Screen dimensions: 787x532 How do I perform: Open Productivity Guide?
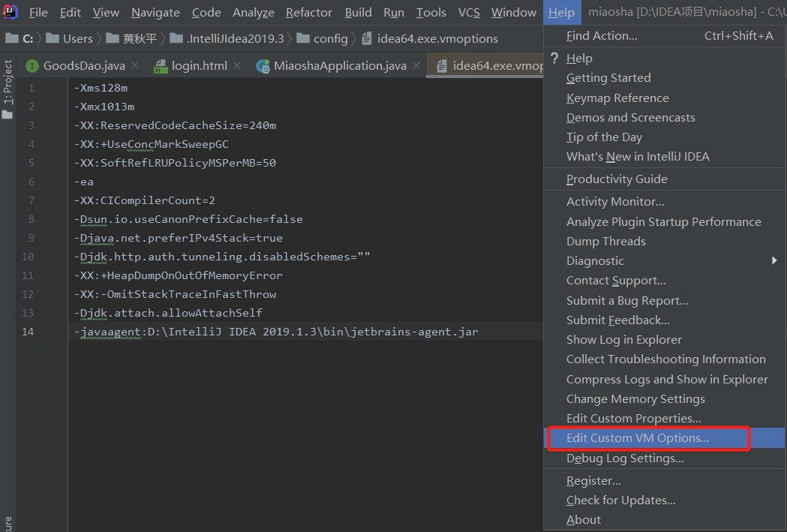coord(665,179)
